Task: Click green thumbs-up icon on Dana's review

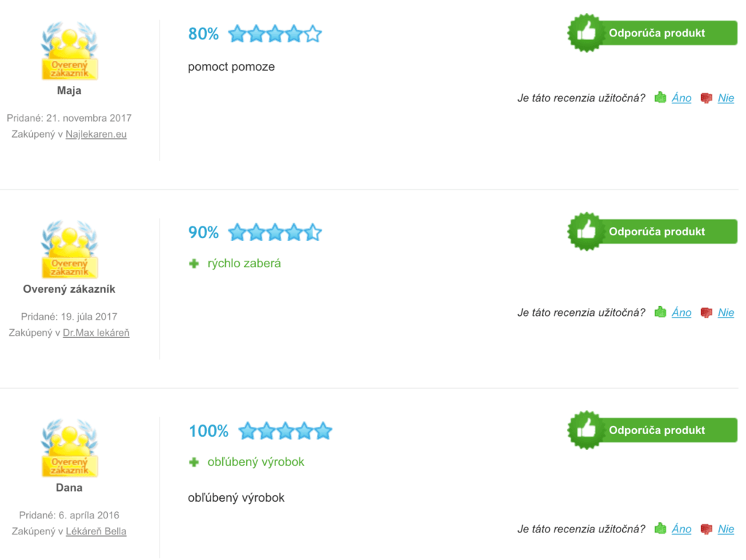Action: tap(660, 528)
